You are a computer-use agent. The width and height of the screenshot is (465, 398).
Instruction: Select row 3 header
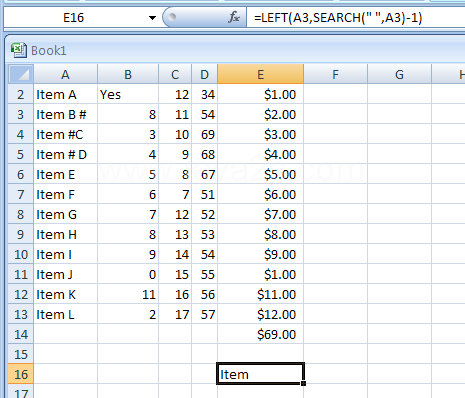click(x=21, y=114)
